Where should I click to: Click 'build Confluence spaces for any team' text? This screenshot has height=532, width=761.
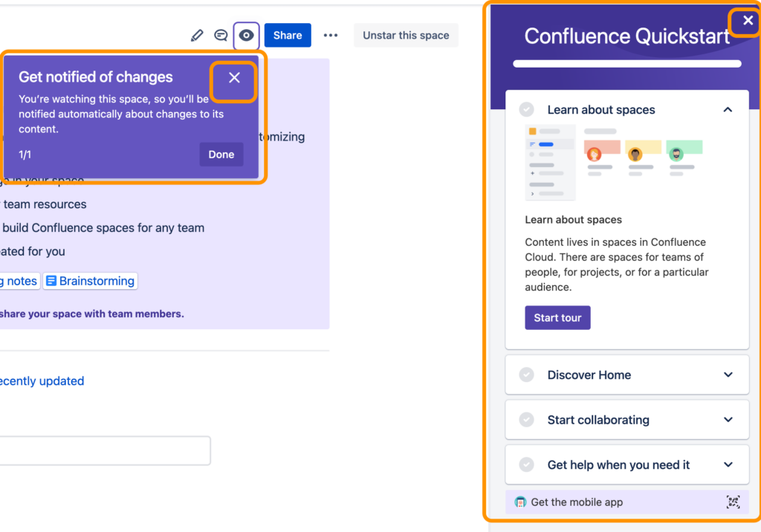pyautogui.click(x=103, y=227)
